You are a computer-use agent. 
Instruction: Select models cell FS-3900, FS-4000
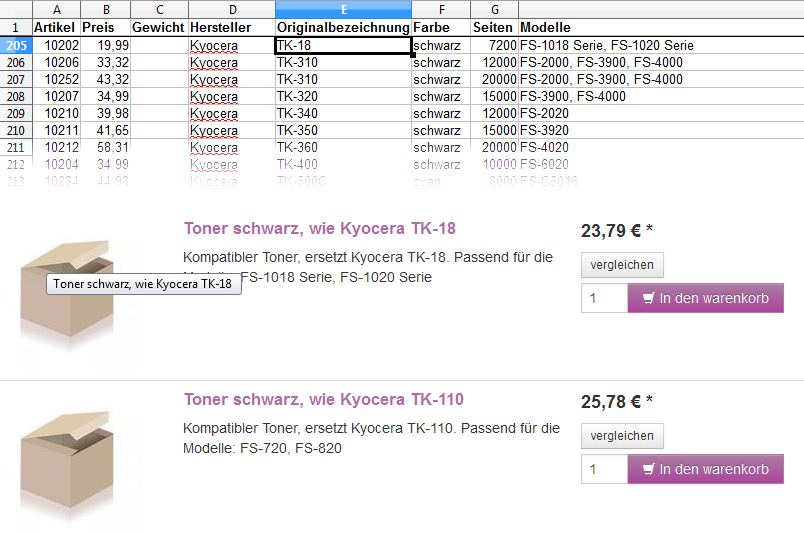click(661, 96)
